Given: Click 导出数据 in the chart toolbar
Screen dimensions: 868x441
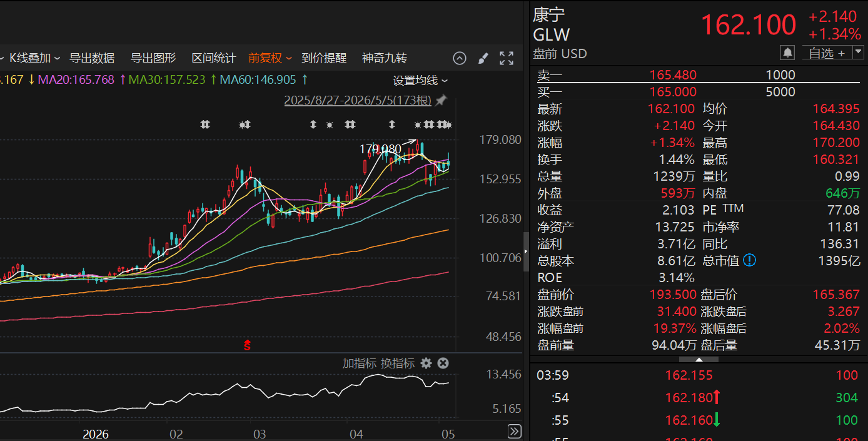Looking at the screenshot, I should pyautogui.click(x=92, y=58).
